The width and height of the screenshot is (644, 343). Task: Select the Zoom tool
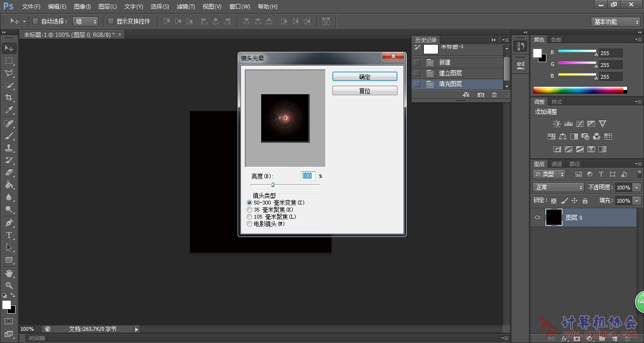[x=9, y=285]
